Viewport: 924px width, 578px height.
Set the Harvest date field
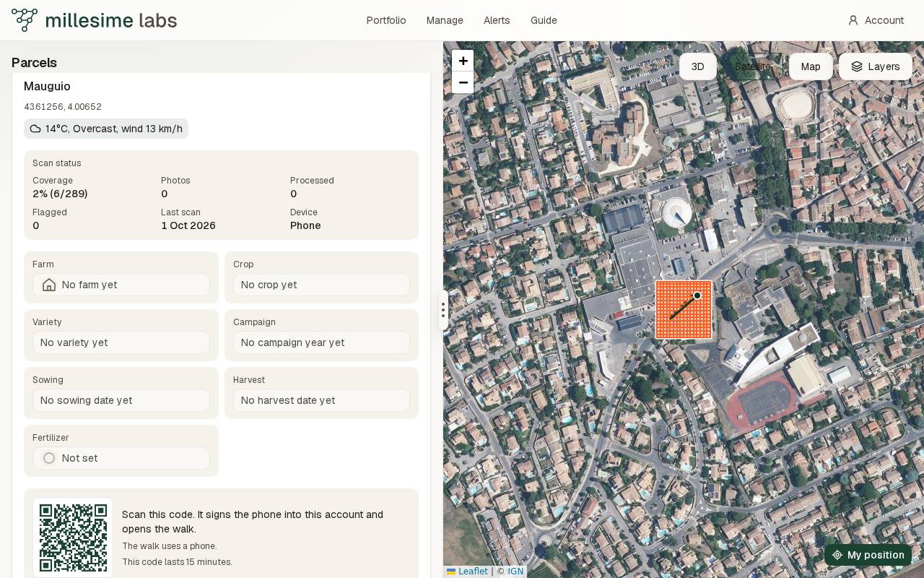(x=321, y=400)
